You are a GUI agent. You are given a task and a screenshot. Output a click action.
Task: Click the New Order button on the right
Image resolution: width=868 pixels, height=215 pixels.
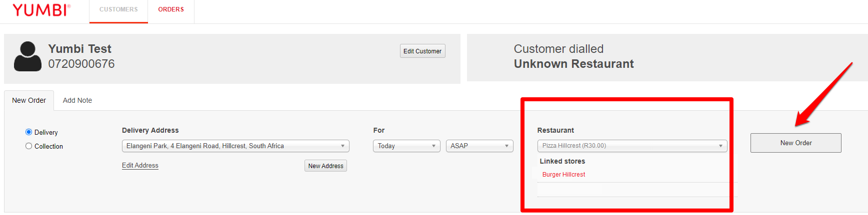795,143
